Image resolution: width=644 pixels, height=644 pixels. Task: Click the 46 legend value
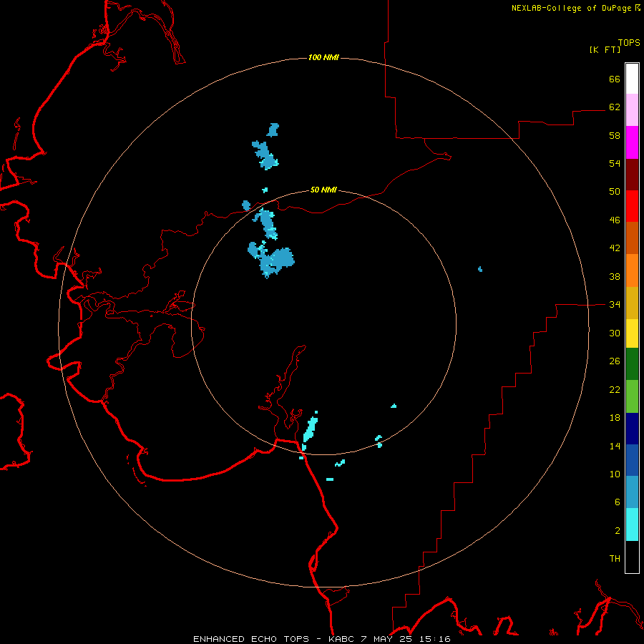(615, 220)
